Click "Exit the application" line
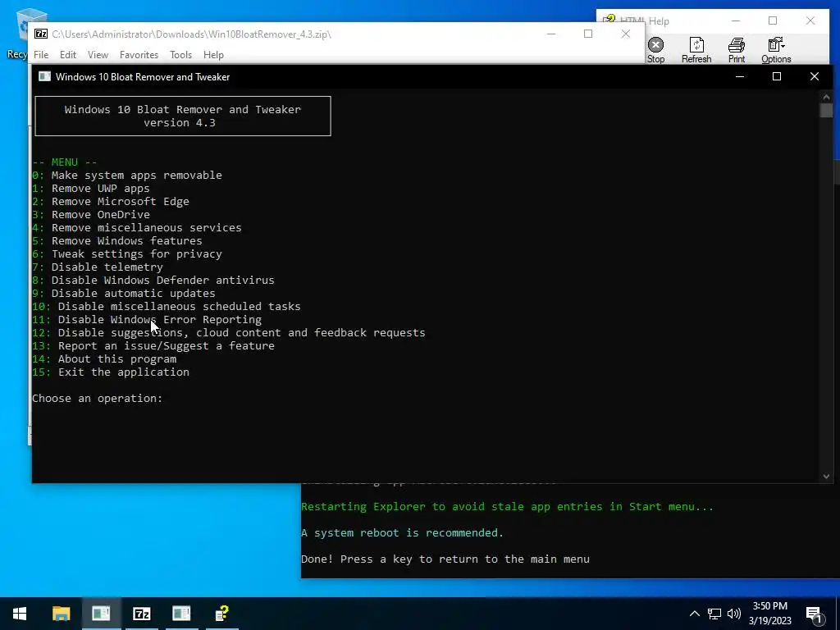 pyautogui.click(x=111, y=372)
